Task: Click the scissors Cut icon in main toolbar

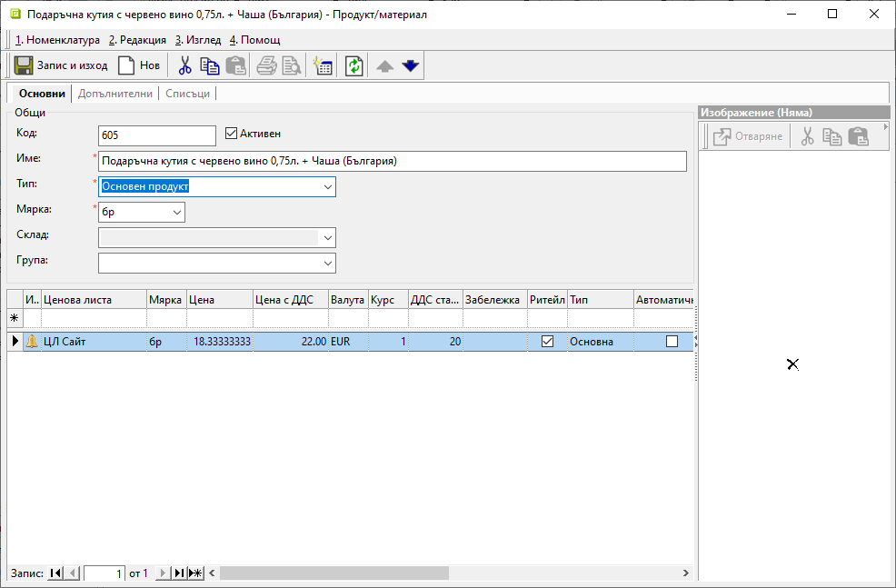Action: [x=184, y=65]
